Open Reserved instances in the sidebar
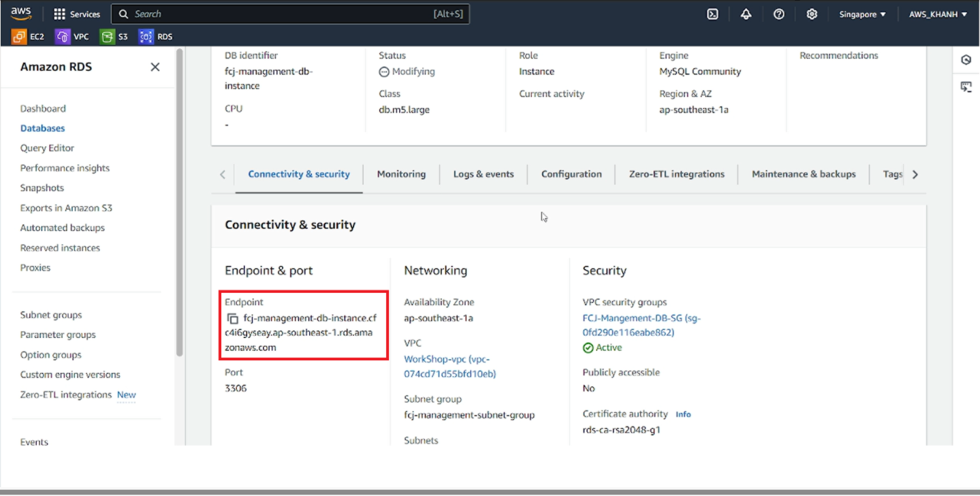980x496 pixels. pyautogui.click(x=60, y=248)
